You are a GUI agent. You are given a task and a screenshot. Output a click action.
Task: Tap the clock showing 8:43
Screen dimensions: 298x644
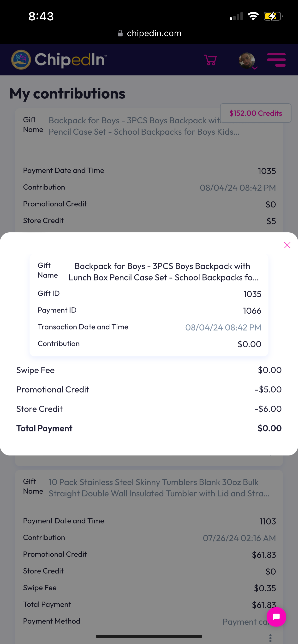[x=41, y=17]
